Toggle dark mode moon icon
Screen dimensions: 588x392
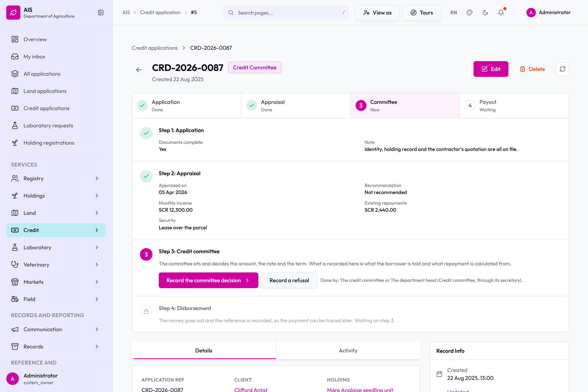point(485,13)
